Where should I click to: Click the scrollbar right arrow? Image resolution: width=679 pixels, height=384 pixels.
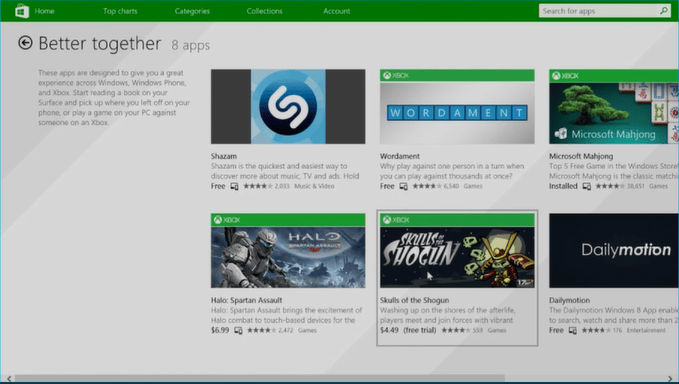[670, 378]
